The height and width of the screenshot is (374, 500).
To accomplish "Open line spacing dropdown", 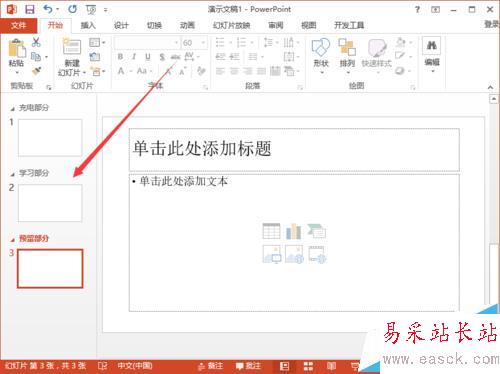I will (x=271, y=43).
